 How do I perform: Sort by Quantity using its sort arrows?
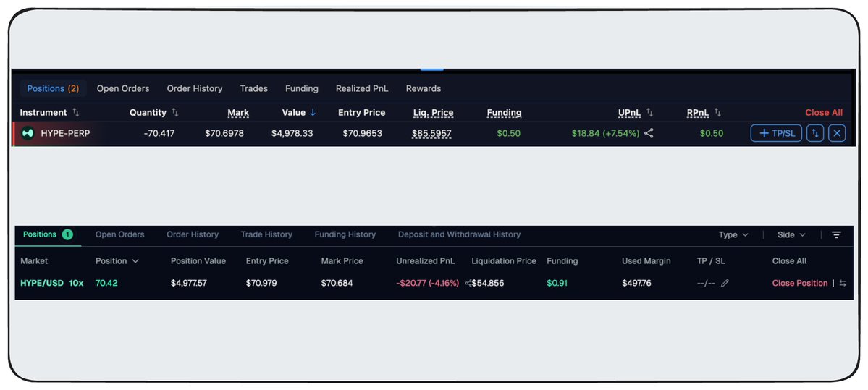[x=175, y=113]
